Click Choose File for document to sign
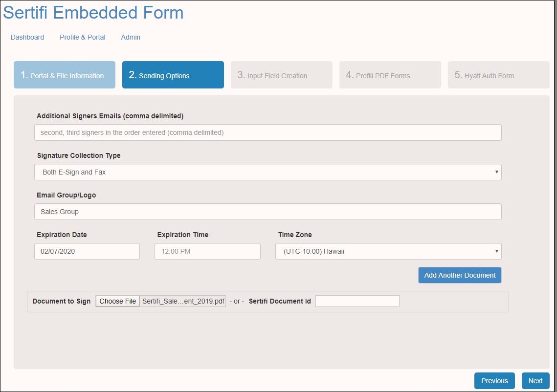This screenshot has height=392, width=557. (117, 301)
